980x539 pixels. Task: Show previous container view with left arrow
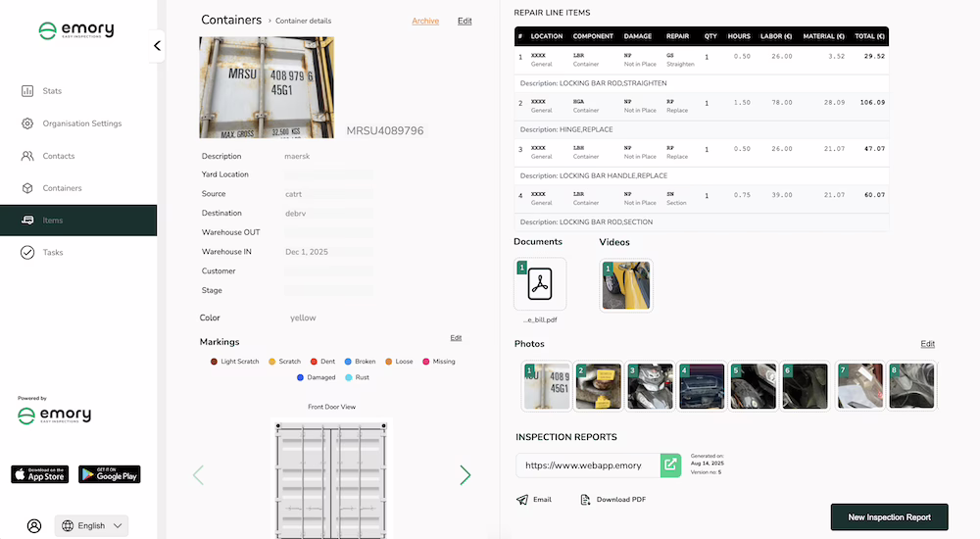tap(198, 475)
